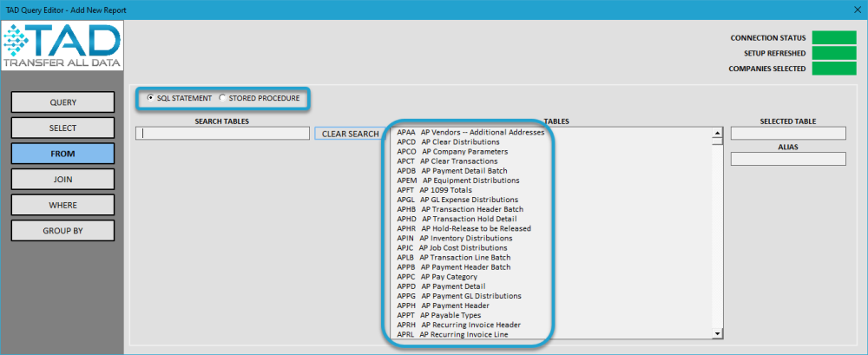
Task: Focus the Search Tables input field
Action: pyautogui.click(x=222, y=134)
